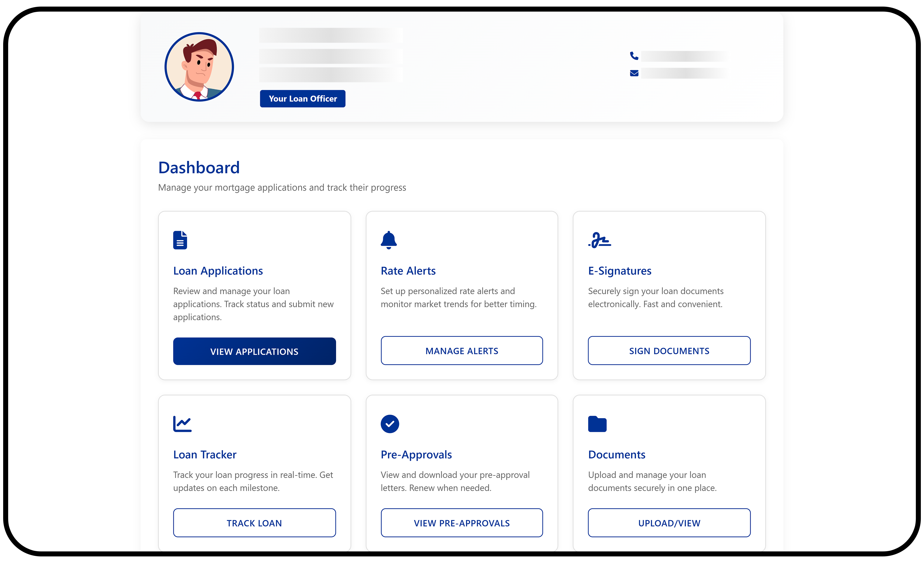The image size is (924, 563).
Task: Open View Pre-Approvals button
Action: point(462,522)
